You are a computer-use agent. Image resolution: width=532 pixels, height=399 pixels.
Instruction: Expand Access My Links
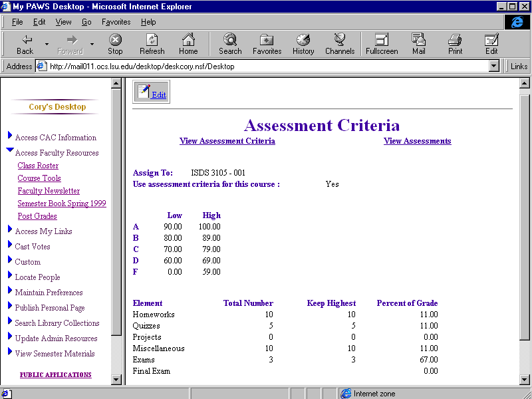tap(10, 229)
